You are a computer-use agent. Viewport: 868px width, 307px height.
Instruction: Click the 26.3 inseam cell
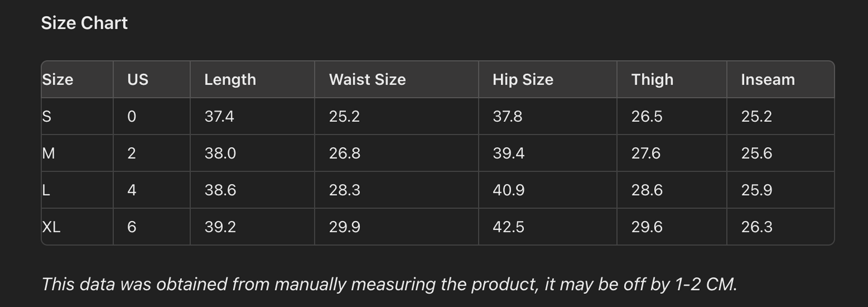click(756, 227)
